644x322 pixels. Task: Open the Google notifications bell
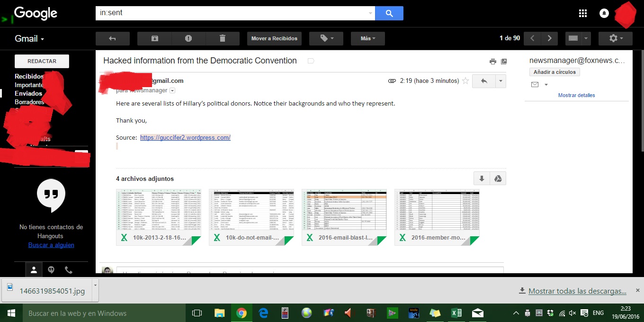pyautogui.click(x=604, y=13)
